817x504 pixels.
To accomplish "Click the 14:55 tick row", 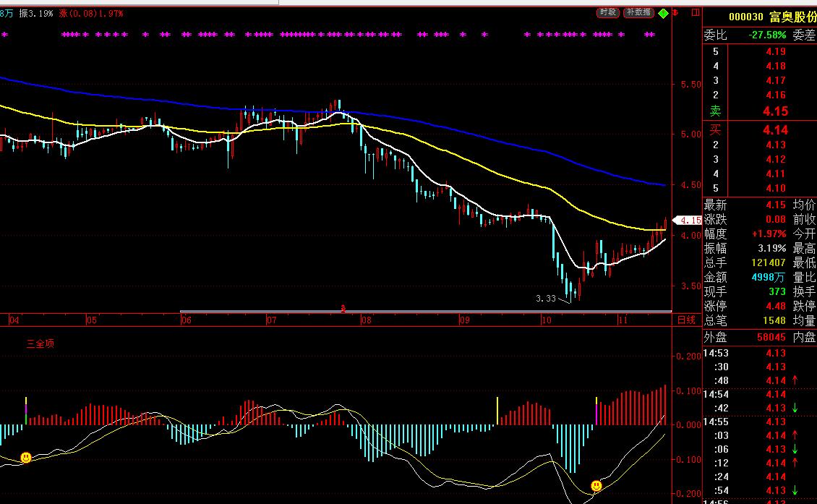I will 760,422.
